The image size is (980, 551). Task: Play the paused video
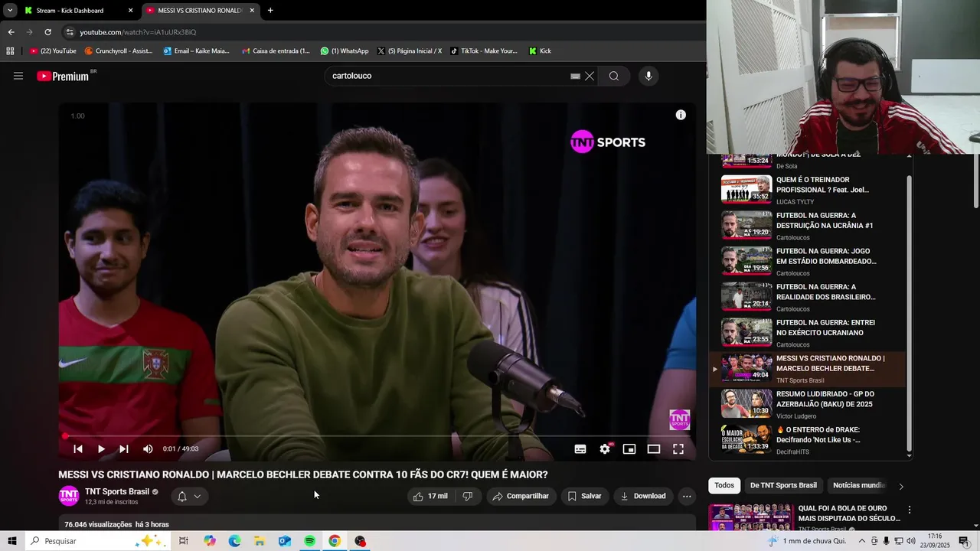tap(101, 449)
